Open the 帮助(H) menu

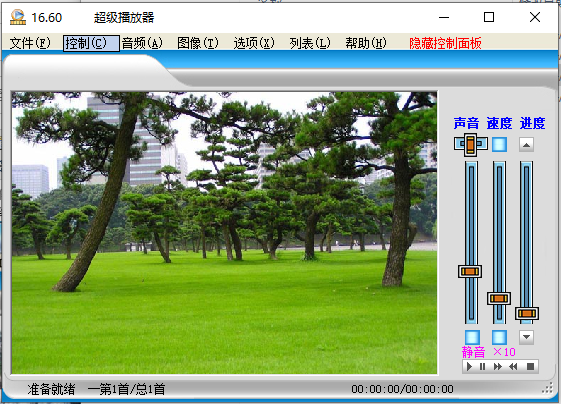point(366,43)
